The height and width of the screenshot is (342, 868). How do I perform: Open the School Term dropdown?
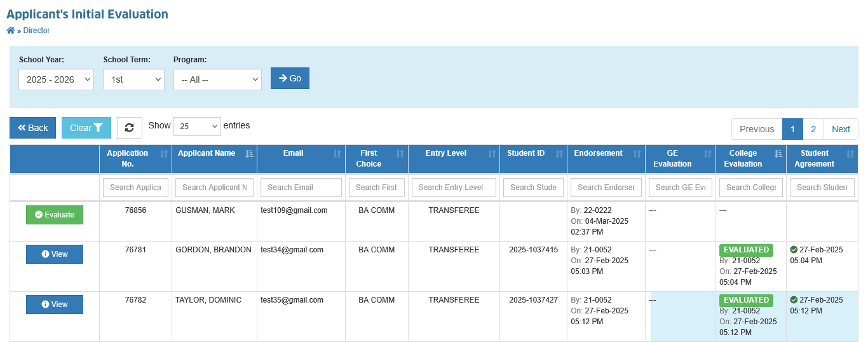pos(134,79)
